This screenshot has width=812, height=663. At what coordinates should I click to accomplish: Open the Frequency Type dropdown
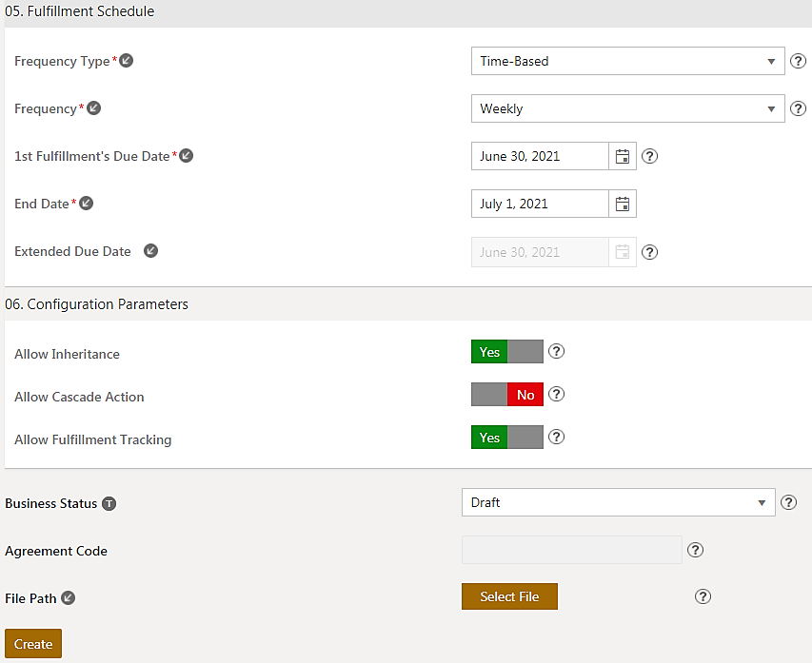(627, 61)
